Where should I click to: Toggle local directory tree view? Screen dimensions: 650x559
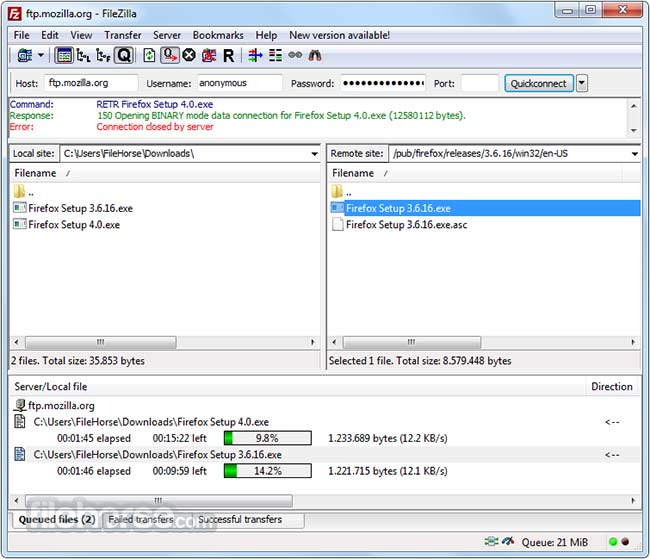tap(84, 55)
